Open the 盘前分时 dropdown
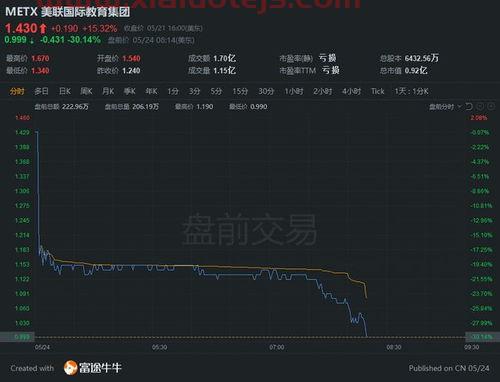The height and width of the screenshot is (382, 500). click(x=445, y=107)
